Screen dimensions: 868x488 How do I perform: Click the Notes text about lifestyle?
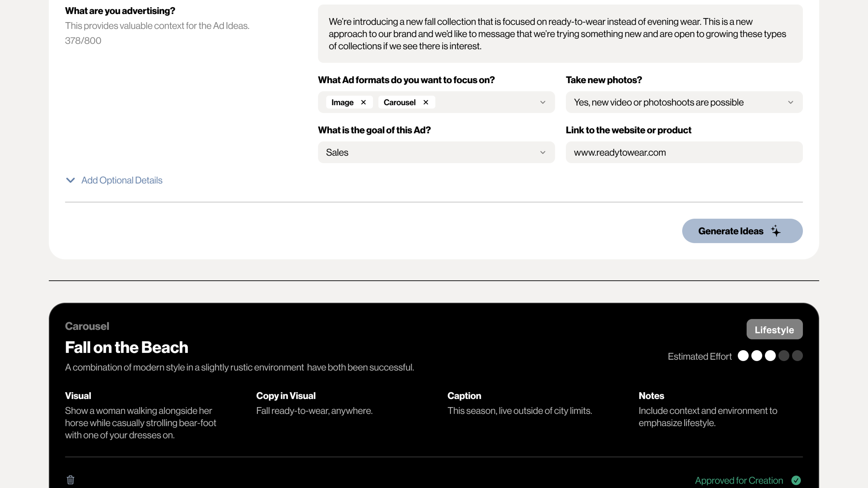click(708, 417)
